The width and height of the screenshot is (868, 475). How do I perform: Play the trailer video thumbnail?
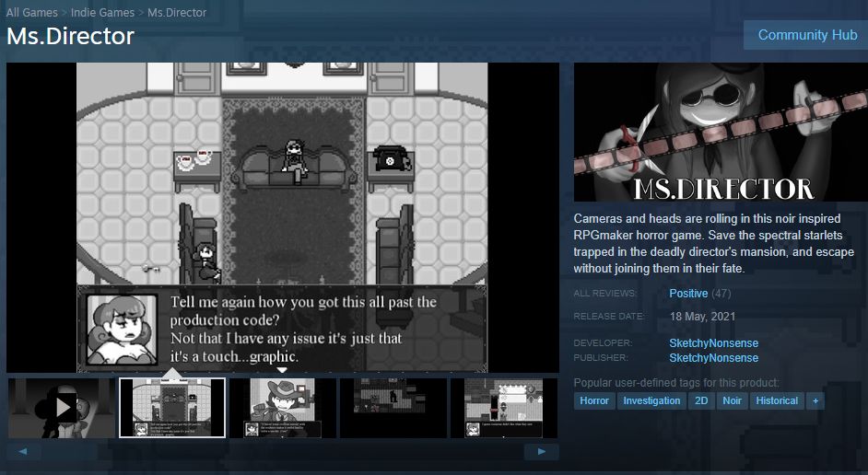point(62,408)
